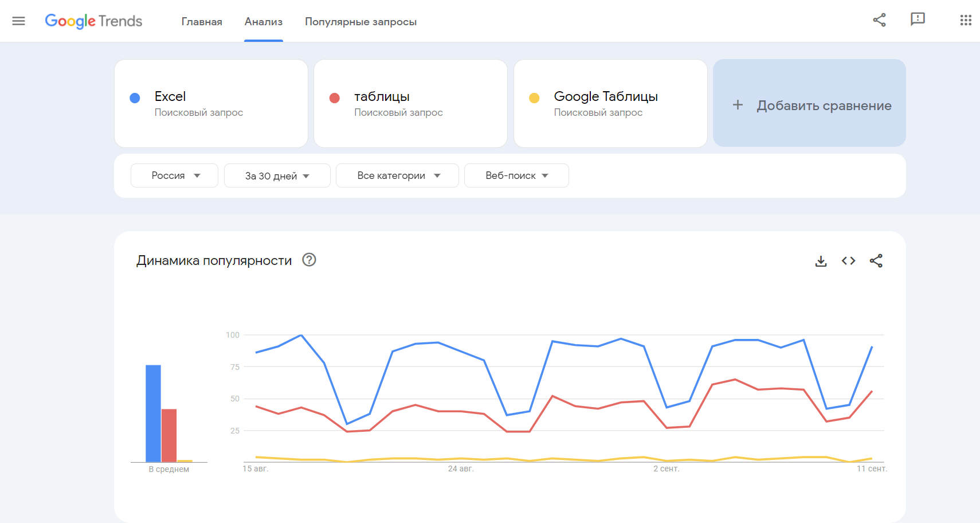Click the 75 value on y-axis
The width and height of the screenshot is (980, 523).
[235, 367]
